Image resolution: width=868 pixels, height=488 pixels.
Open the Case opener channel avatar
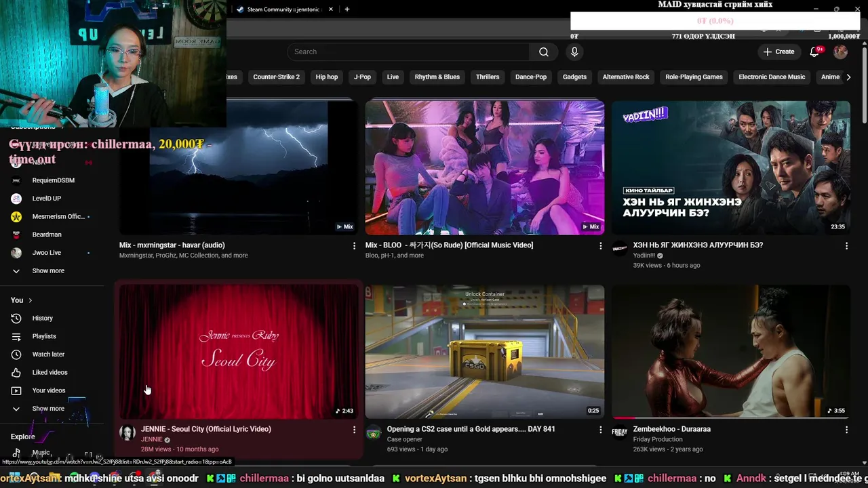click(373, 432)
